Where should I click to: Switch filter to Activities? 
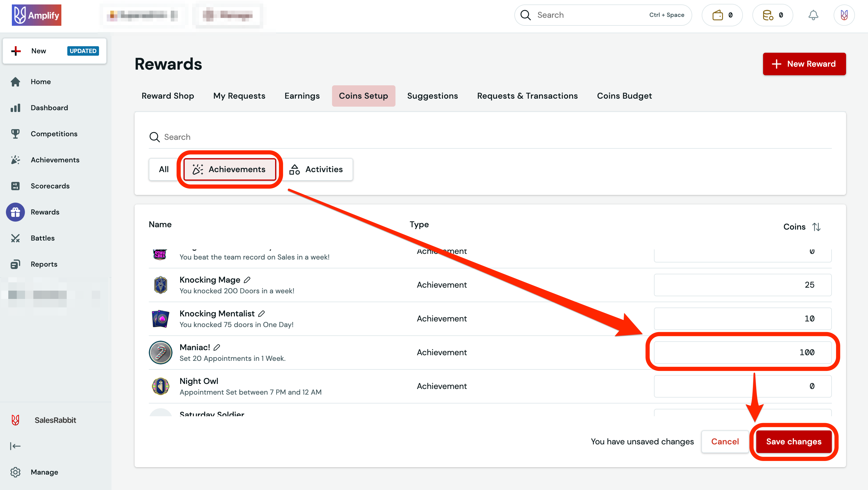pyautogui.click(x=317, y=169)
